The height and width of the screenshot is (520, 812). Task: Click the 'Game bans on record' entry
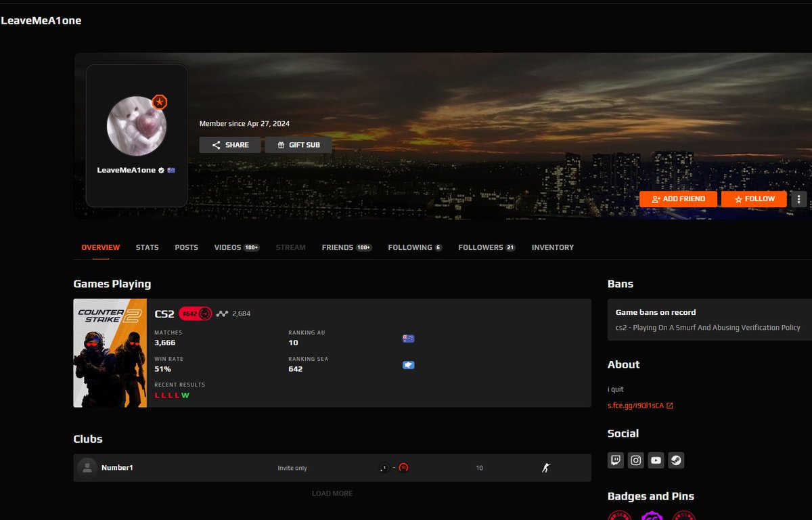tap(656, 312)
